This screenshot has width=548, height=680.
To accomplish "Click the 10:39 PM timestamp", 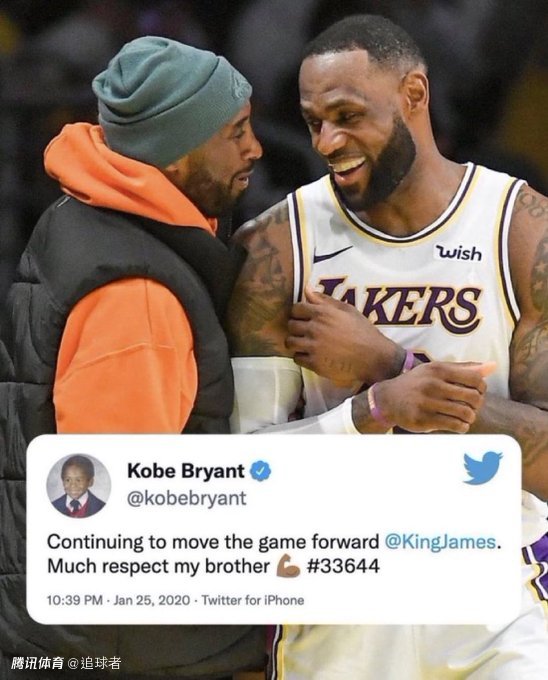I will click(x=75, y=600).
